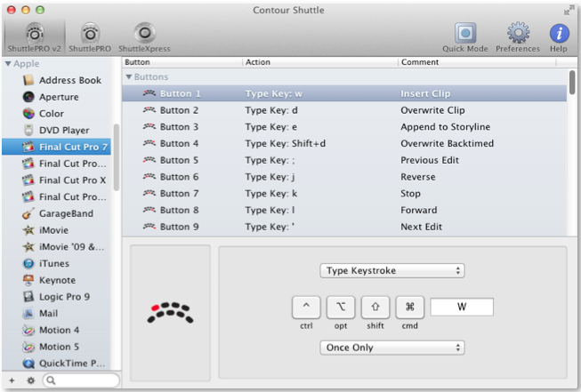Image resolution: width=581 pixels, height=392 pixels.
Task: Select Keynote in sidebar
Action: (x=58, y=280)
